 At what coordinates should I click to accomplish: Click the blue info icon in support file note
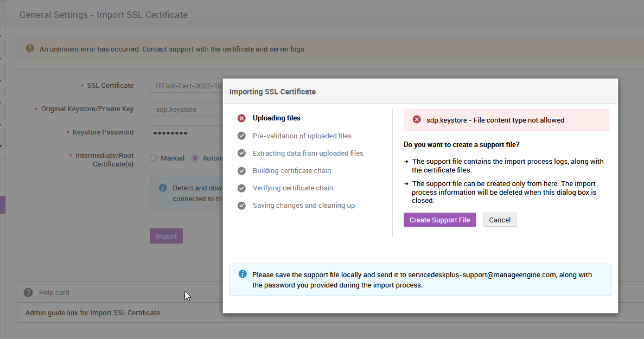point(243,274)
